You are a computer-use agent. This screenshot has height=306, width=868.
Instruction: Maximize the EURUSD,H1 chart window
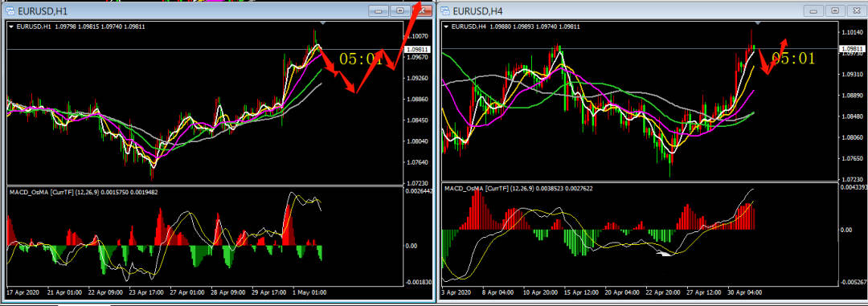(x=399, y=10)
